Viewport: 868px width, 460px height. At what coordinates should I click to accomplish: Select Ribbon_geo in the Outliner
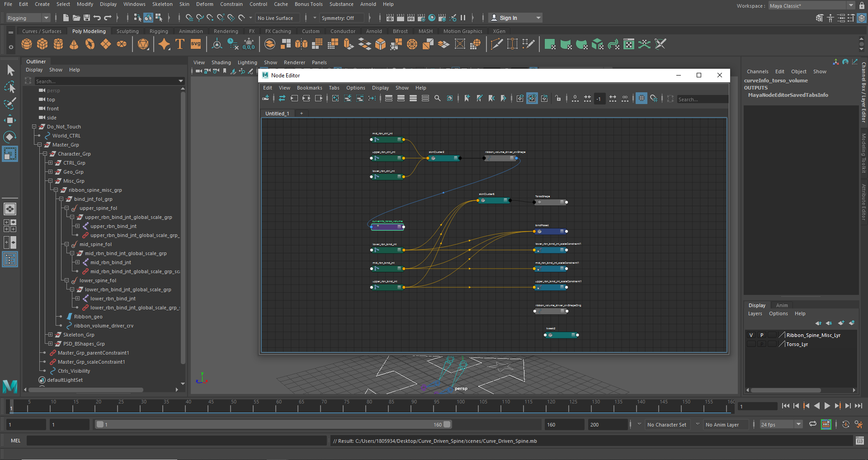(x=88, y=317)
